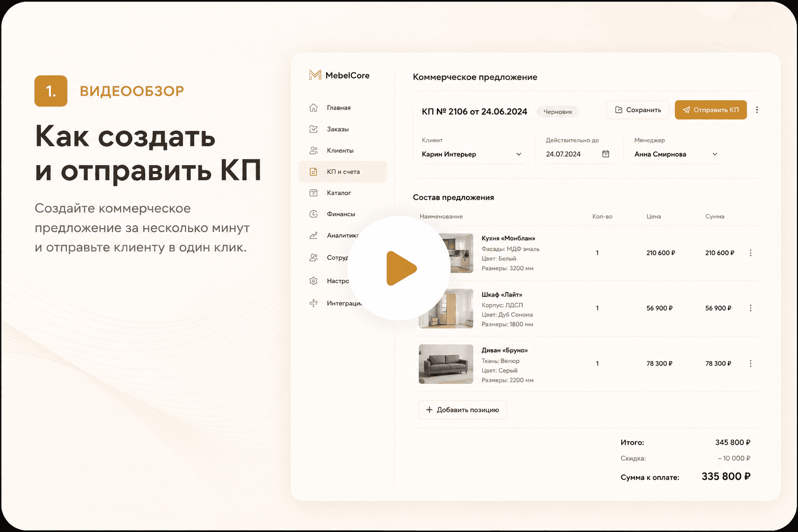Open row menu for Кухня «Монблан»

[750, 253]
